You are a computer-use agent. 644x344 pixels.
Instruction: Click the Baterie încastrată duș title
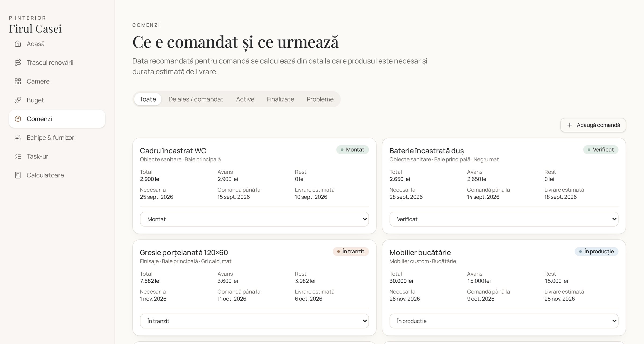click(427, 151)
